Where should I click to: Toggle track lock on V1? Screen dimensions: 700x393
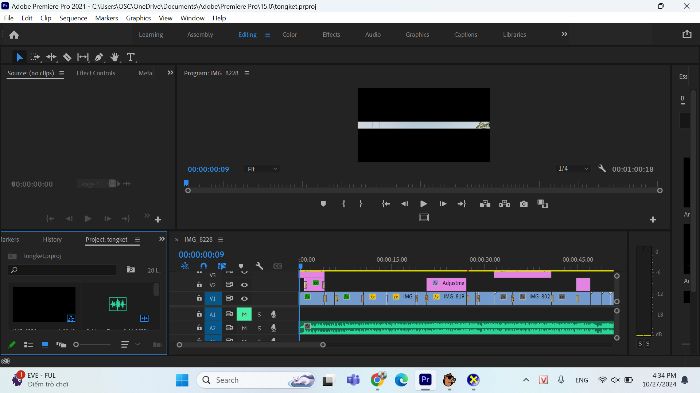pyautogui.click(x=199, y=298)
